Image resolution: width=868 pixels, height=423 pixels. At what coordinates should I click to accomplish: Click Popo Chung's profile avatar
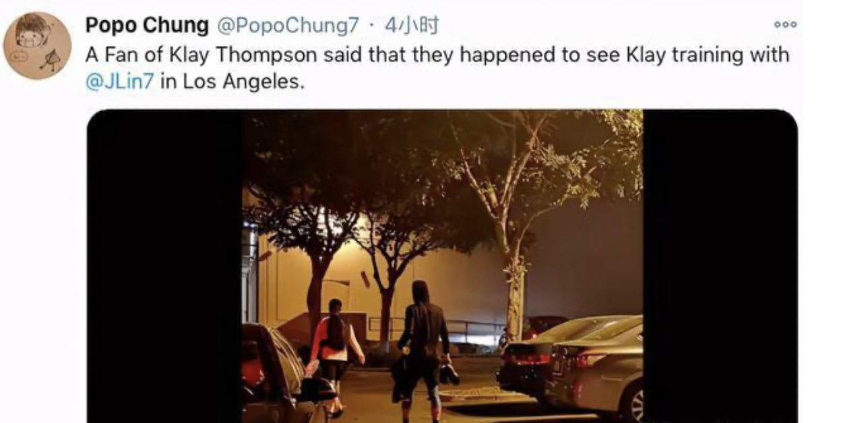pos(37,45)
